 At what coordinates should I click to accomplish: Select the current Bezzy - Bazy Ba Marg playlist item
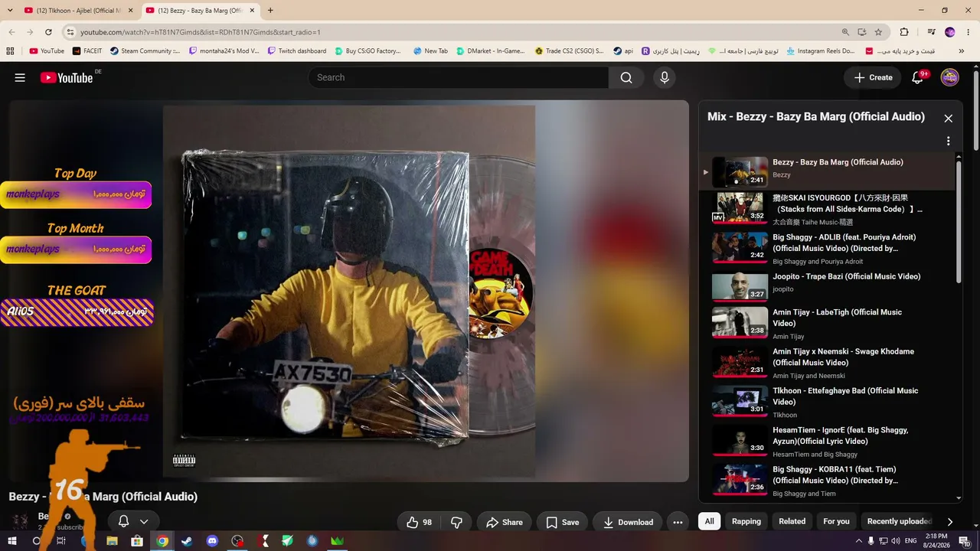pyautogui.click(x=828, y=172)
